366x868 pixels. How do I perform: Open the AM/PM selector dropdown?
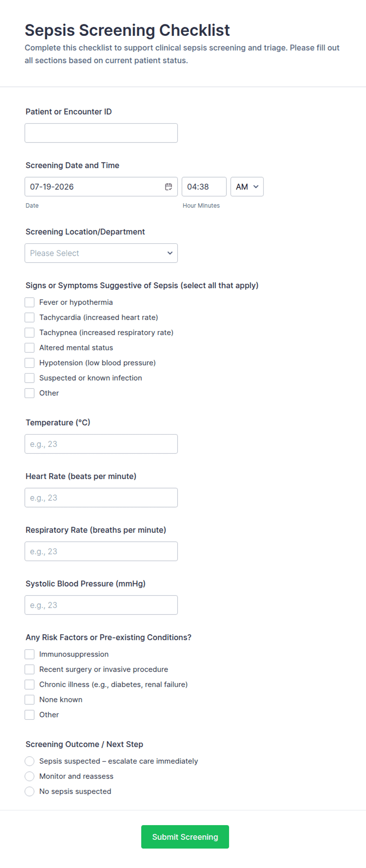247,187
